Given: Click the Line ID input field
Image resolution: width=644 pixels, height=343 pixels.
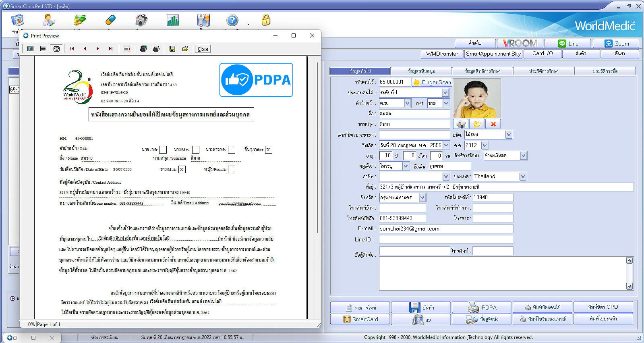Looking at the screenshot, I should [446, 239].
